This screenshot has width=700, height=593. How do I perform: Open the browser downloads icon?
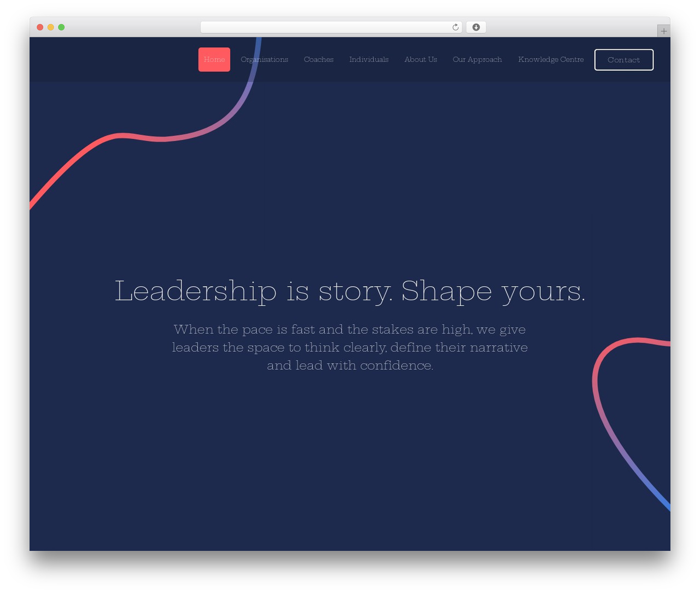(x=476, y=27)
